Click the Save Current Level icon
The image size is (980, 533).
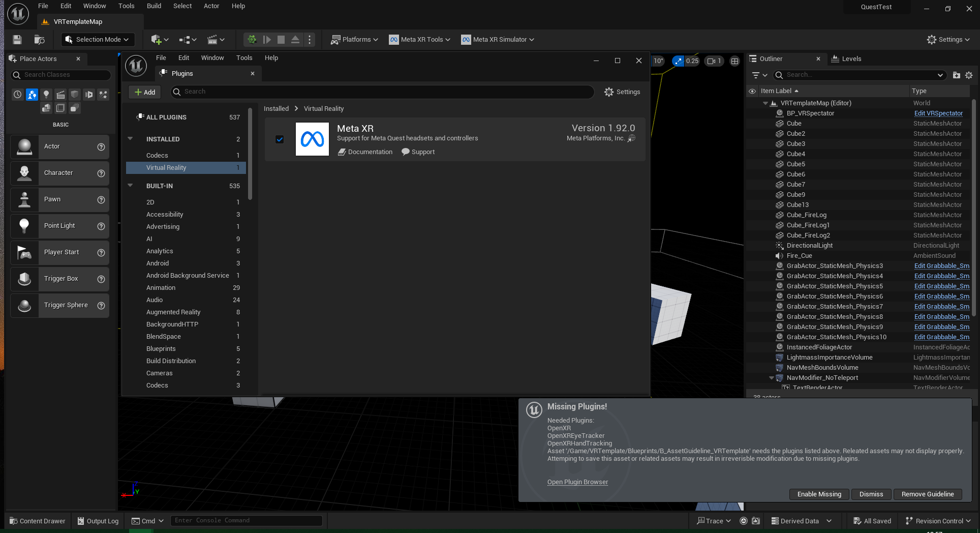(x=17, y=40)
